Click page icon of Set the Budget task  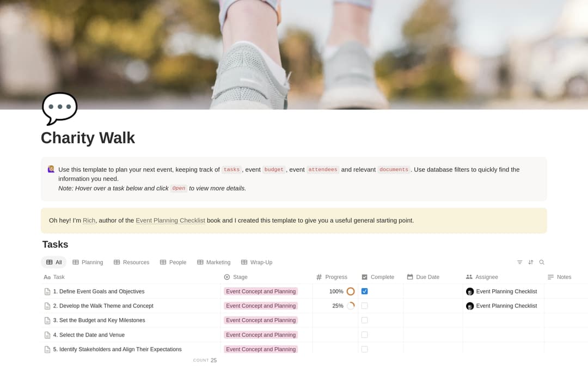[x=47, y=321]
